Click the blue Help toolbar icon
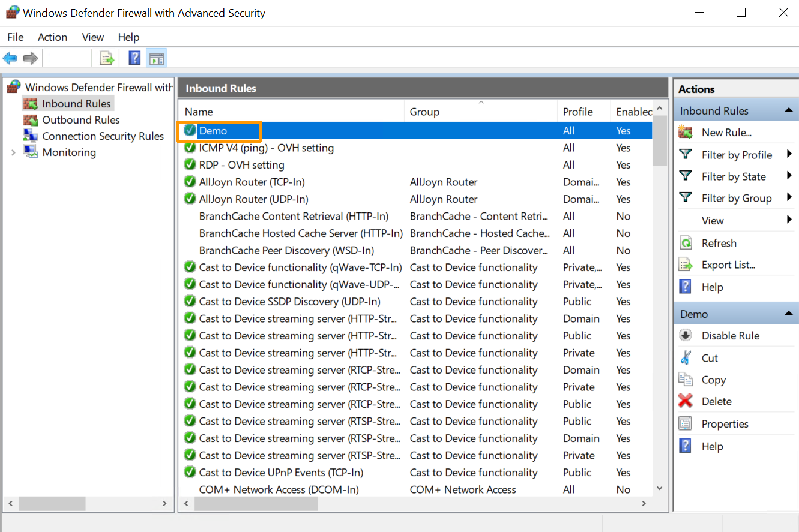799x532 pixels. tap(135, 58)
